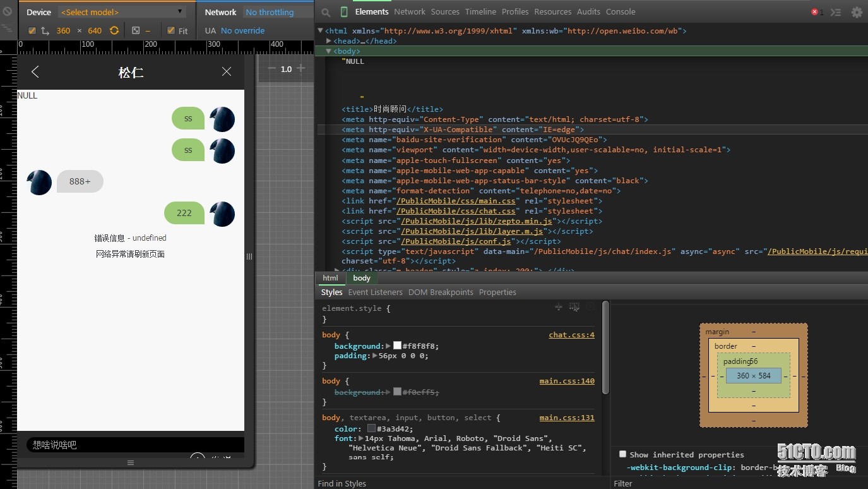
Task: Expand the head node in the DOM tree
Action: point(329,40)
